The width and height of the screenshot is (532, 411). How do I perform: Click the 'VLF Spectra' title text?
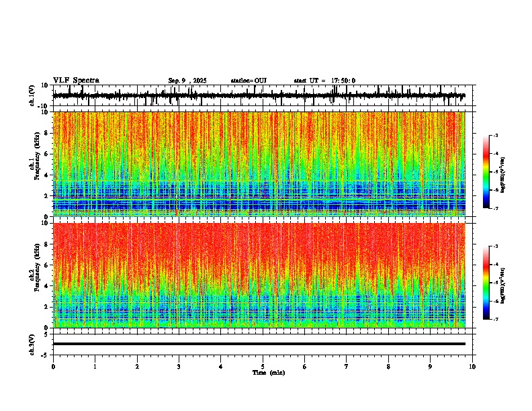click(x=76, y=81)
